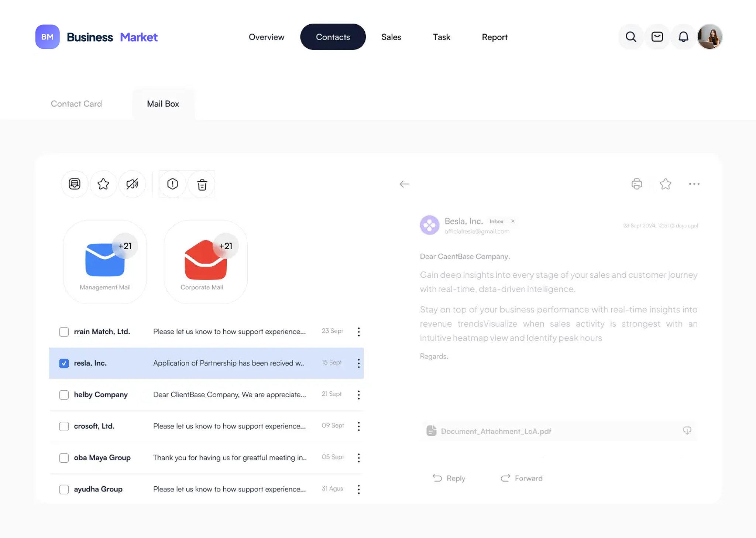The height and width of the screenshot is (538, 756).
Task: Check the rrain Match, Ltd. checkbox
Action: (x=64, y=332)
